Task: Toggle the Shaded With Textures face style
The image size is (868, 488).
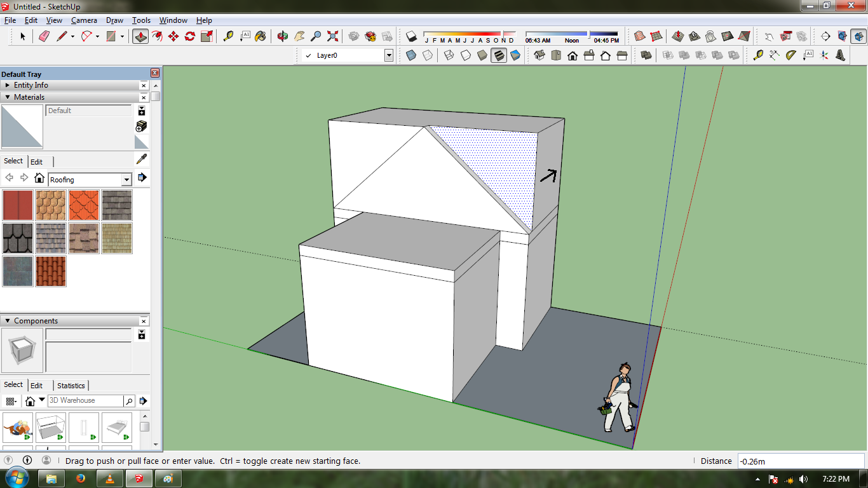Action: pyautogui.click(x=499, y=55)
